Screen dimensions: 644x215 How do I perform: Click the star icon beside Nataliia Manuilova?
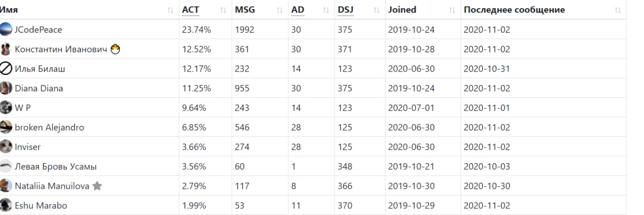(97, 186)
